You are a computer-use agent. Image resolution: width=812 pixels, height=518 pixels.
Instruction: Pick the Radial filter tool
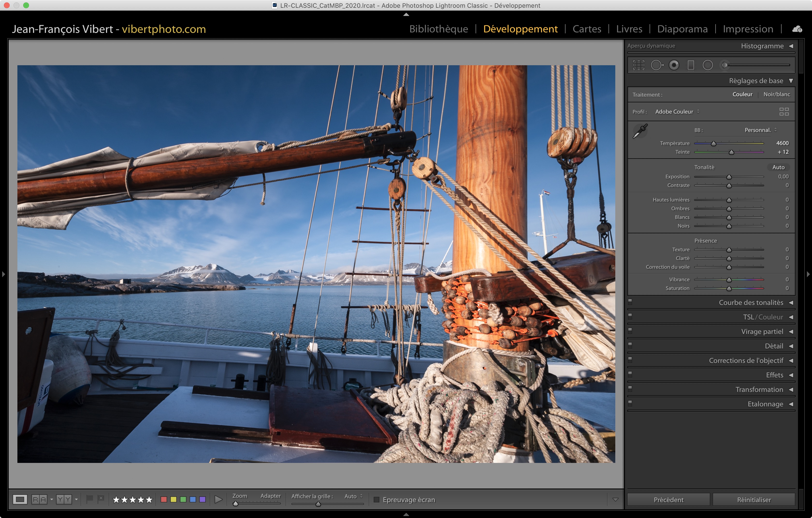pos(707,65)
